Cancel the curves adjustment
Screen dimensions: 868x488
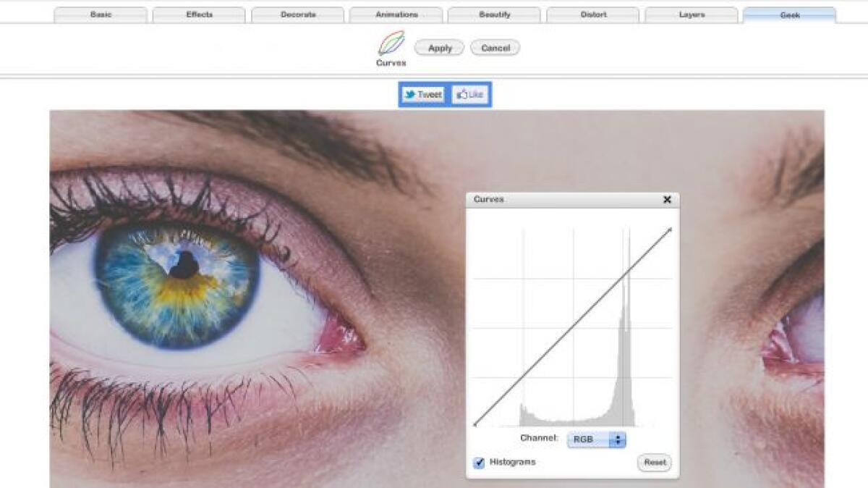[495, 47]
